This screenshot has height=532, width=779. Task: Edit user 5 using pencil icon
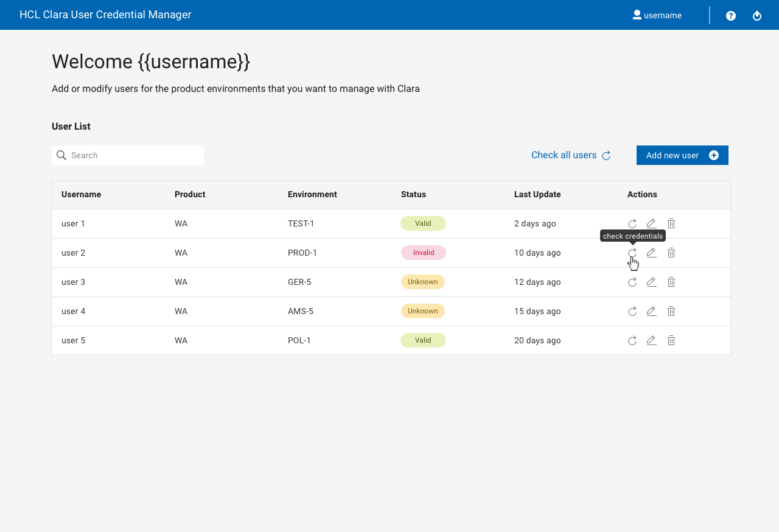[x=651, y=340]
